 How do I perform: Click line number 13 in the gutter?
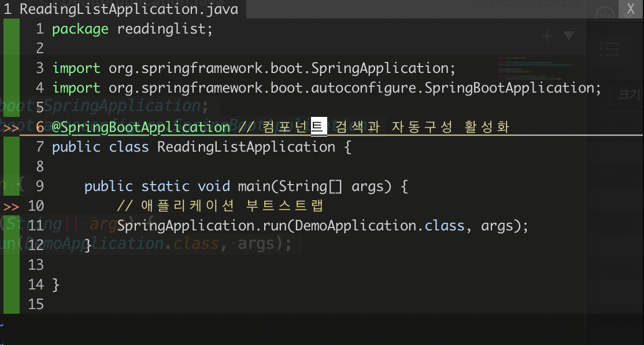pyautogui.click(x=36, y=265)
